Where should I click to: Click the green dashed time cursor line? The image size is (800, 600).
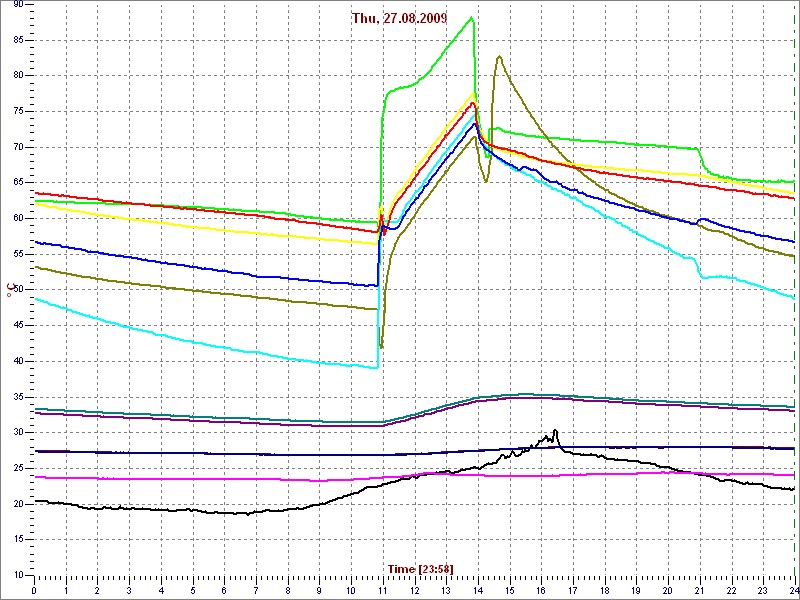(x=794, y=300)
